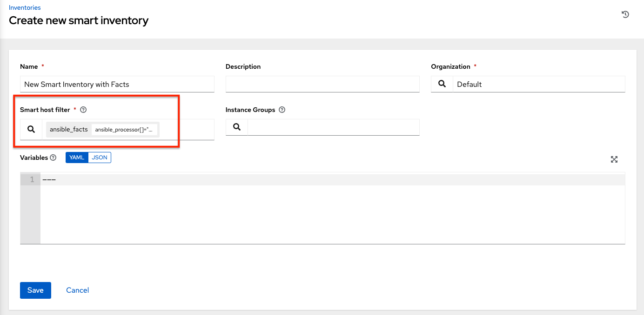
Task: Select the ansible_facts filter chip
Action: tap(68, 129)
